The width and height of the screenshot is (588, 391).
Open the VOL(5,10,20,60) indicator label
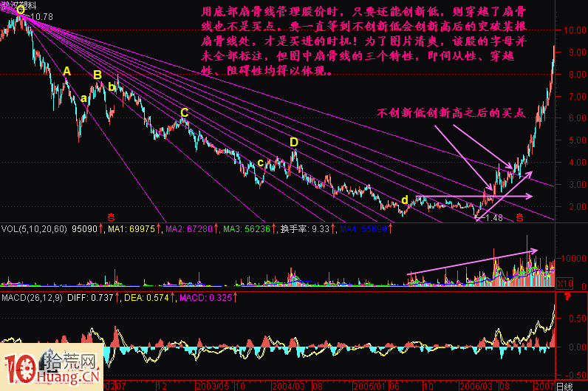[34, 229]
